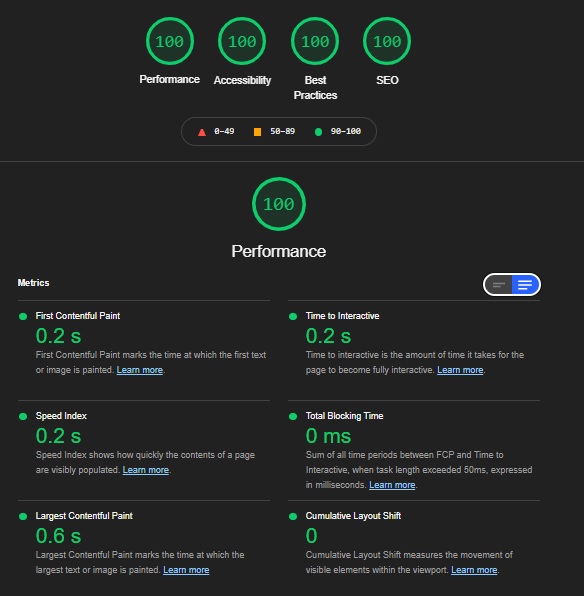This screenshot has width=584, height=596.
Task: Click the Time to Interactive title
Action: point(343,316)
